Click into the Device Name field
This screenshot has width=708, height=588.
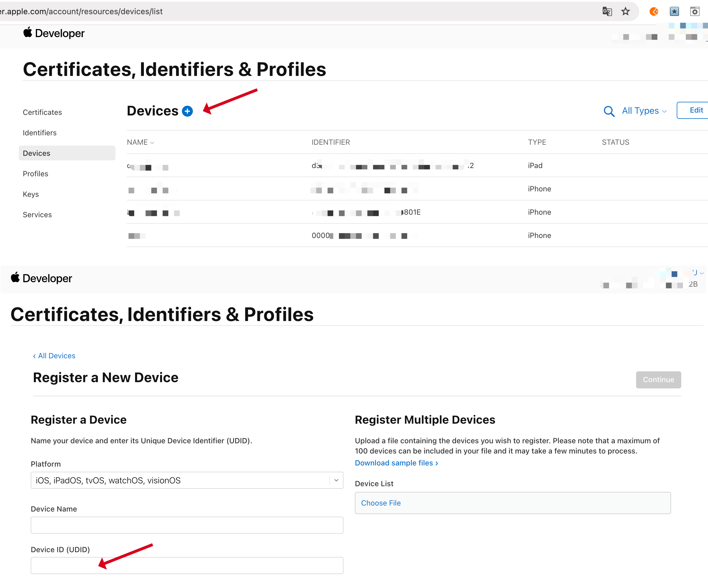pos(187,525)
